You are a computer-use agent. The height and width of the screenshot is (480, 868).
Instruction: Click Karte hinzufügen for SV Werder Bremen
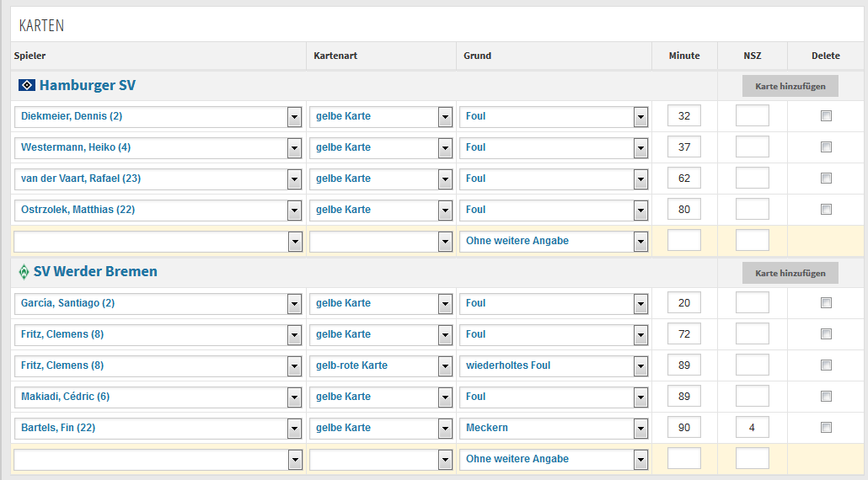790,273
